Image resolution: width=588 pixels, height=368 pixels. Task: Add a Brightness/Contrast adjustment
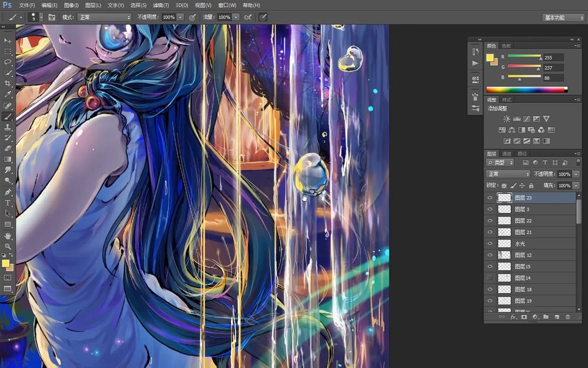click(507, 119)
